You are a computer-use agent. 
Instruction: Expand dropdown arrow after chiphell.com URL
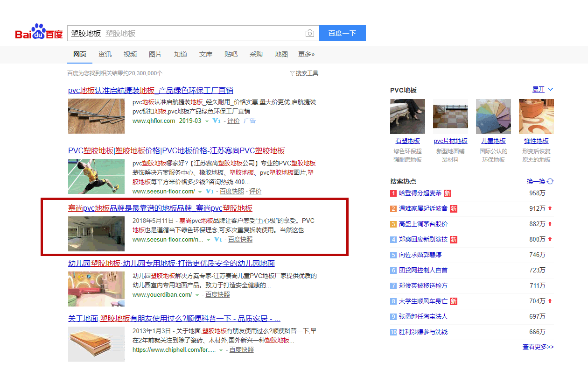click(221, 350)
